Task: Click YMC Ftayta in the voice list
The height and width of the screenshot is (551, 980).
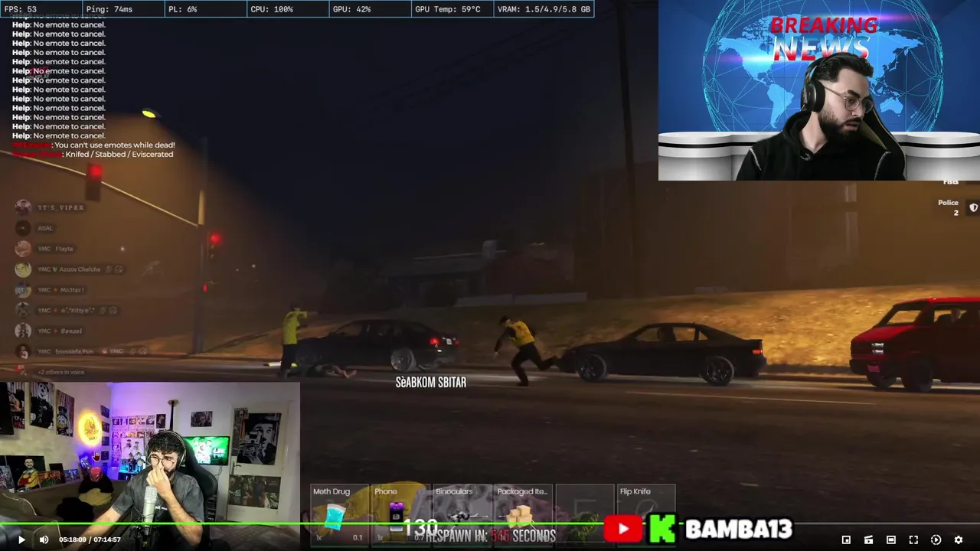Action: coord(55,249)
